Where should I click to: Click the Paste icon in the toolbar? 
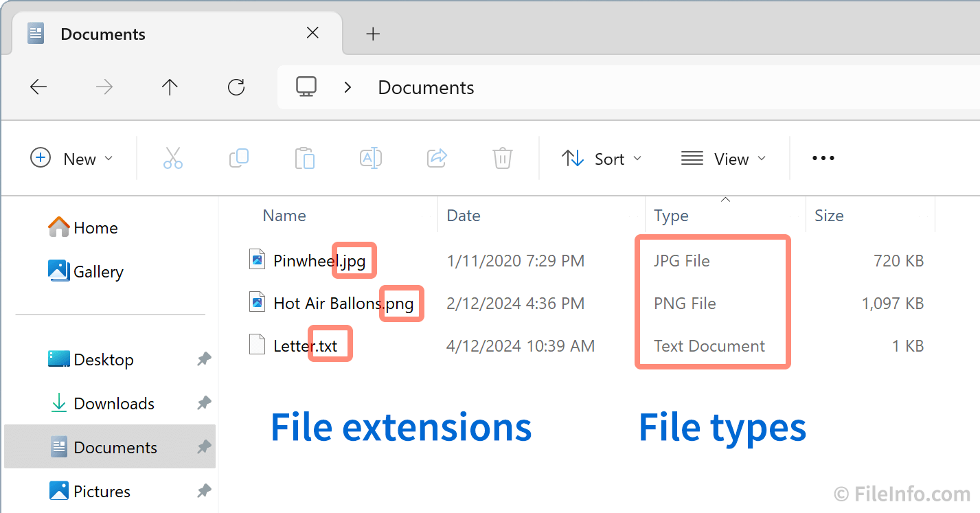click(304, 158)
